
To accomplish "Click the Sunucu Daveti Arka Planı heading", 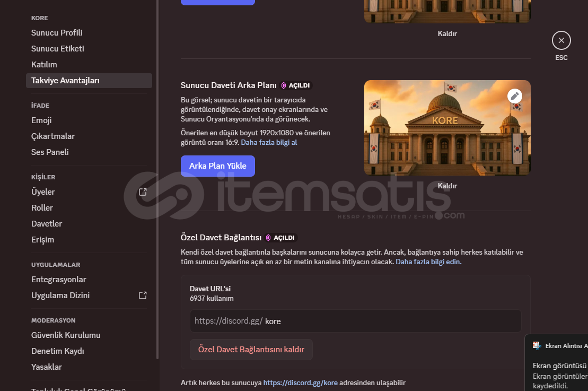I will pos(229,85).
